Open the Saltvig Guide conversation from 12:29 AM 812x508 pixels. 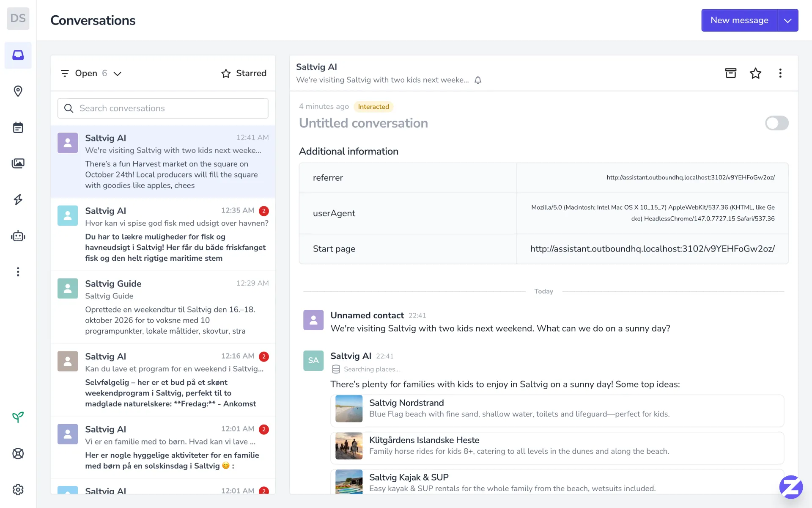pos(163,307)
